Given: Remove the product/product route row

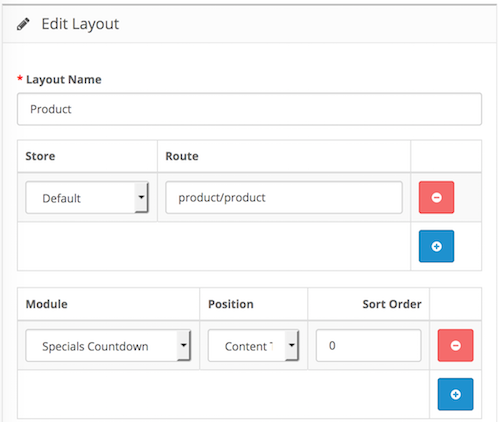Looking at the screenshot, I should (436, 197).
